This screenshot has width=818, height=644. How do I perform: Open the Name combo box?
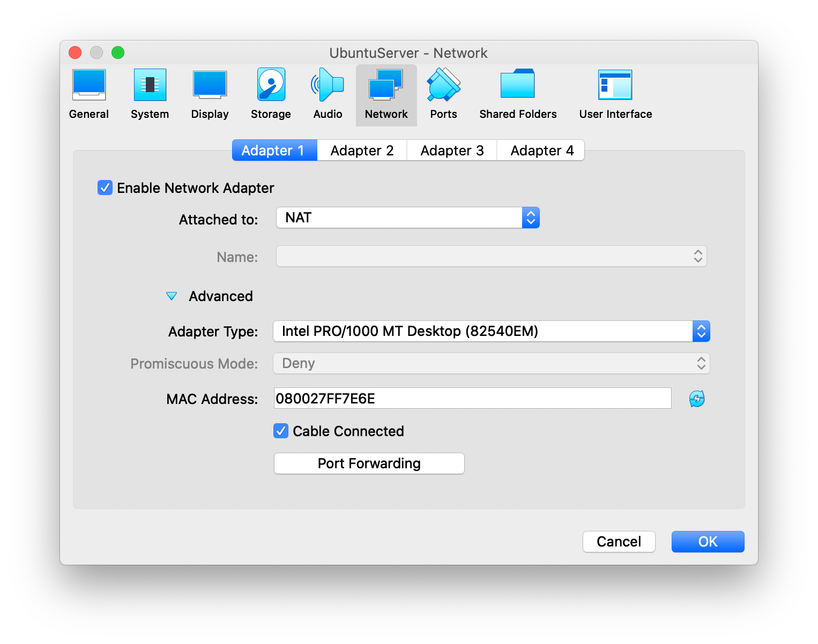pos(492,256)
